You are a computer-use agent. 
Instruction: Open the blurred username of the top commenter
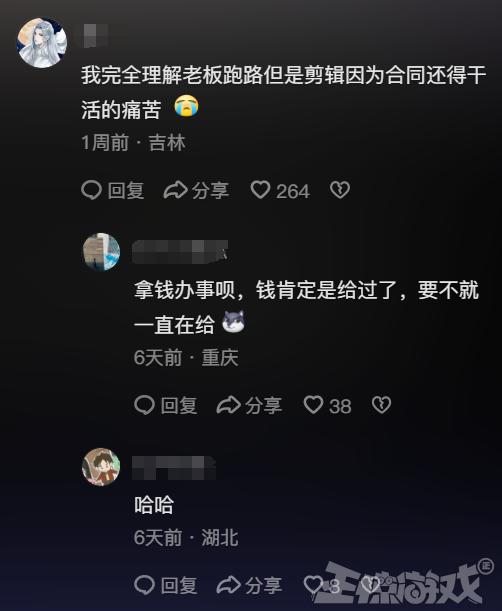coord(96,36)
